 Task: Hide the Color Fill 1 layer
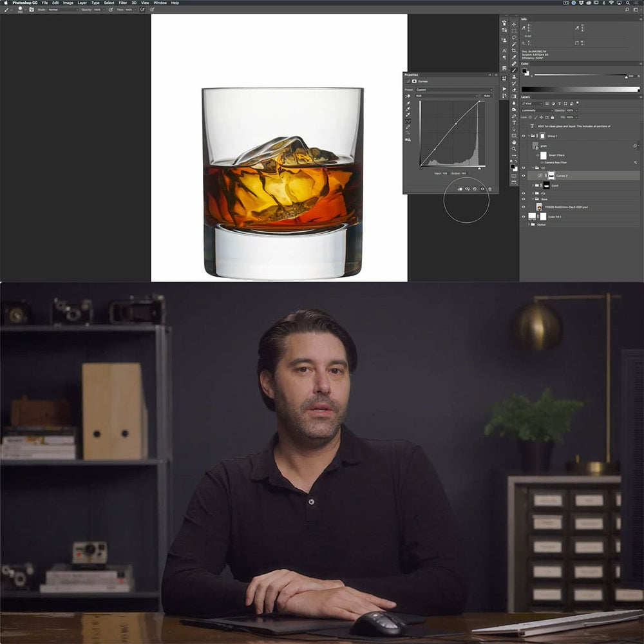point(524,216)
